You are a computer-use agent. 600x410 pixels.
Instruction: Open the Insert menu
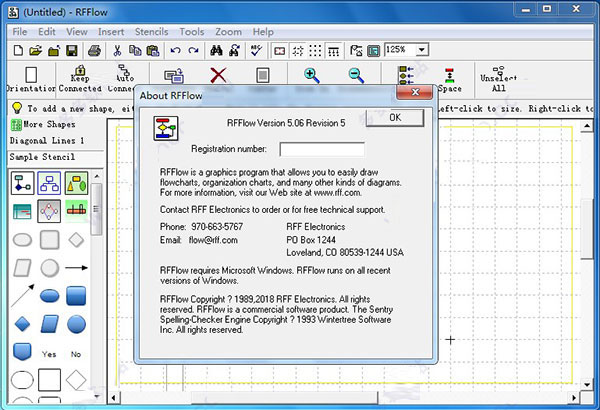click(111, 32)
